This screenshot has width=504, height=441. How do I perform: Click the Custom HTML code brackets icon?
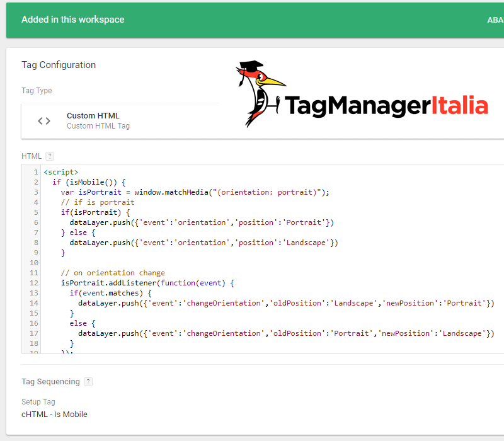tap(44, 121)
